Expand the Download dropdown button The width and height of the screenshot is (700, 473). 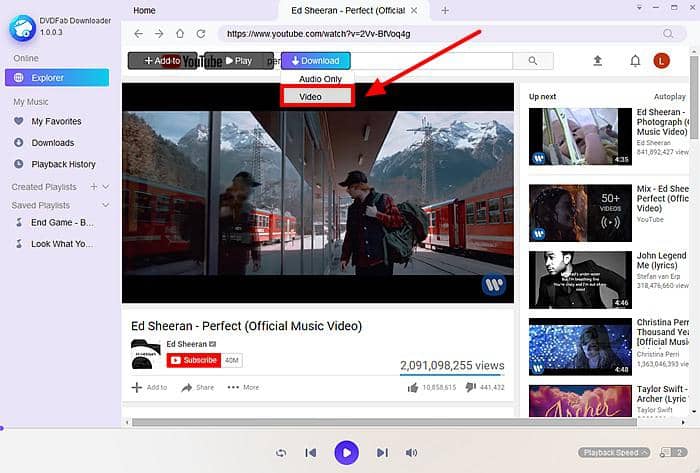coord(315,61)
